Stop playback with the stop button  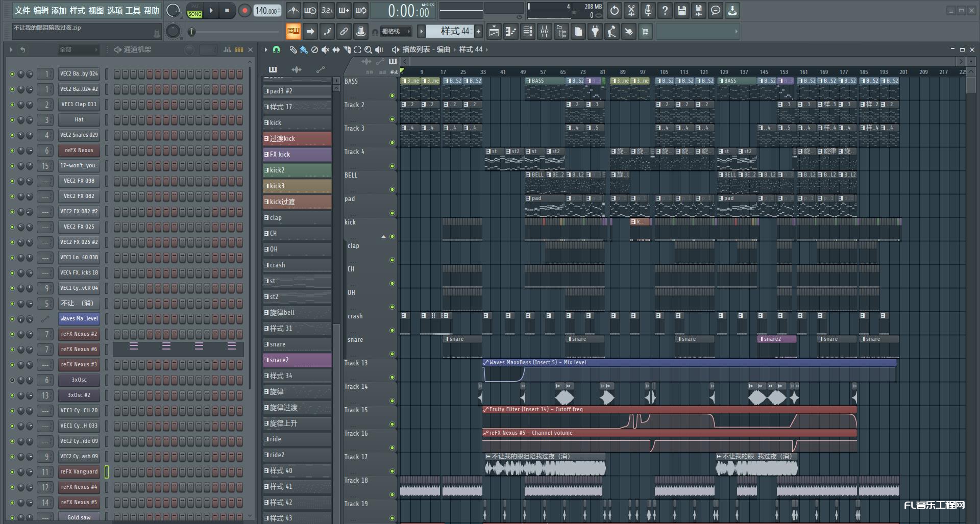click(227, 10)
